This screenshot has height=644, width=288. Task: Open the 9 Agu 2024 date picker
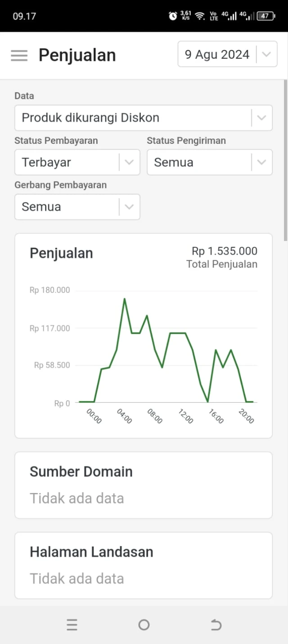(217, 54)
